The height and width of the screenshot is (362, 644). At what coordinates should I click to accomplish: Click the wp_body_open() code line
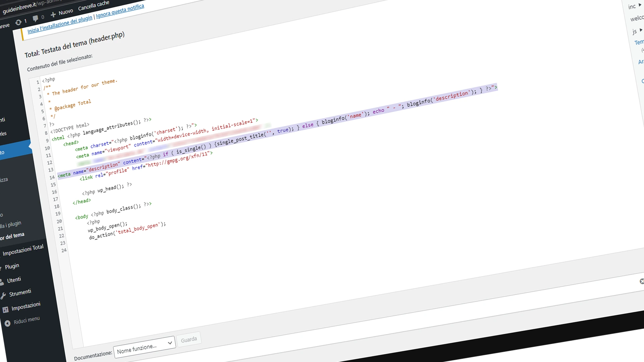(x=108, y=227)
